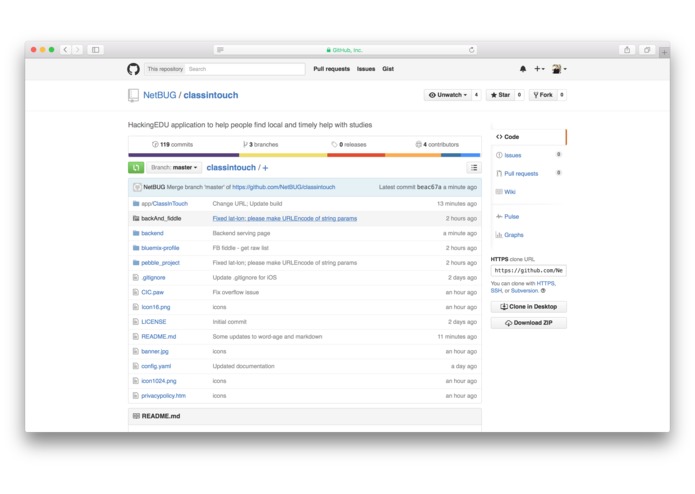Image resolution: width=695 pixels, height=494 pixels.
Task: Click Pull requests in top navigation
Action: coord(332,69)
